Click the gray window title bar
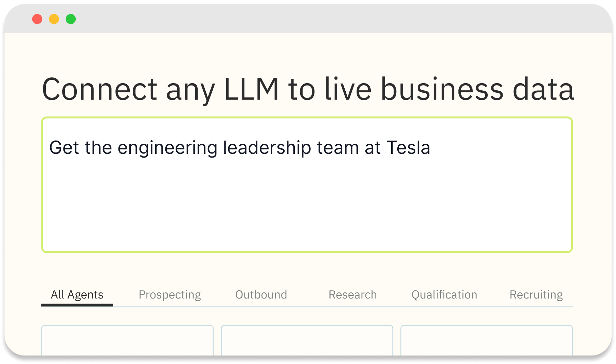The image size is (616, 364). tap(308, 19)
